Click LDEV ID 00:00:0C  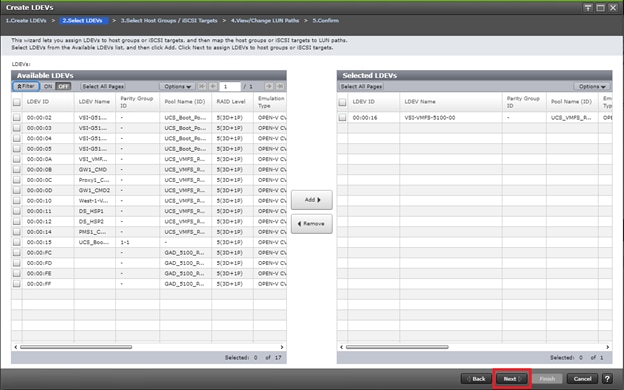pyautogui.click(x=39, y=180)
